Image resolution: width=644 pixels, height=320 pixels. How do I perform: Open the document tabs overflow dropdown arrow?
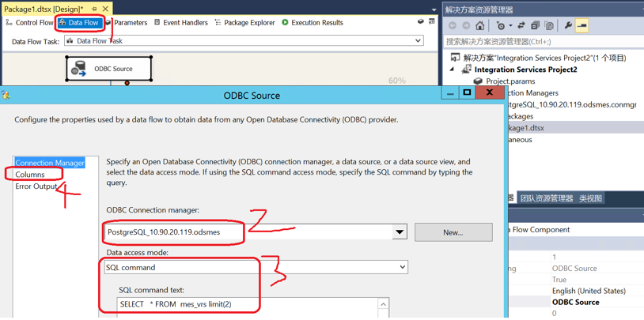(x=434, y=9)
